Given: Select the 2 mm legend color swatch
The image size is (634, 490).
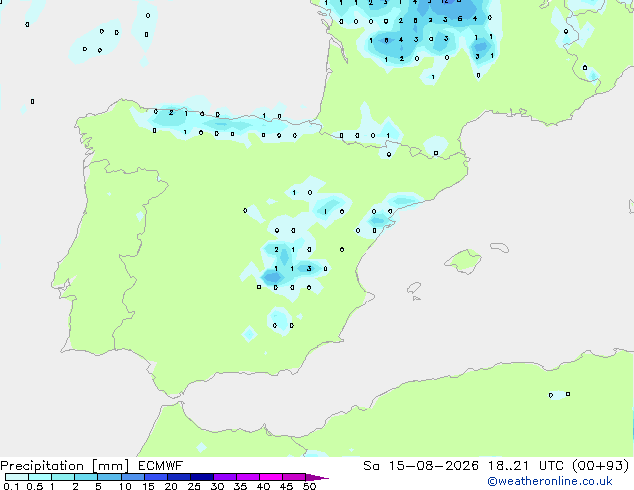Looking at the screenshot, I should [x=86, y=477].
